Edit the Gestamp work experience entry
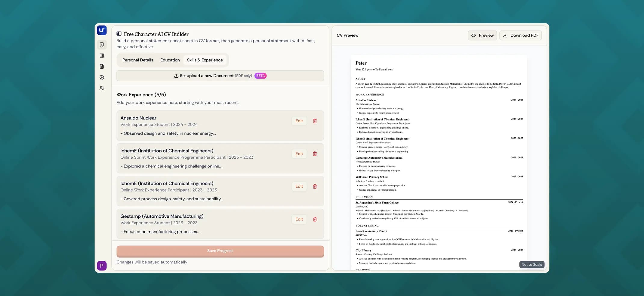Viewport: 644px width, 296px height. 299,219
